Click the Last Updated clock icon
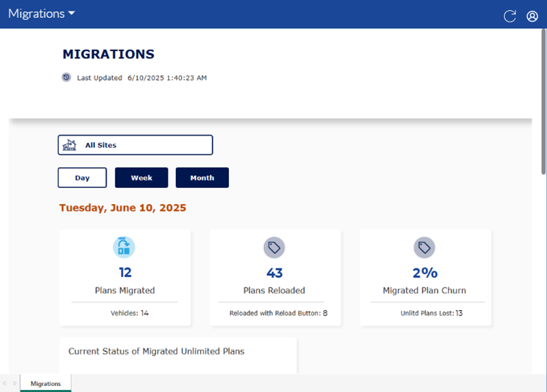The width and height of the screenshot is (547, 392). pyautogui.click(x=66, y=77)
